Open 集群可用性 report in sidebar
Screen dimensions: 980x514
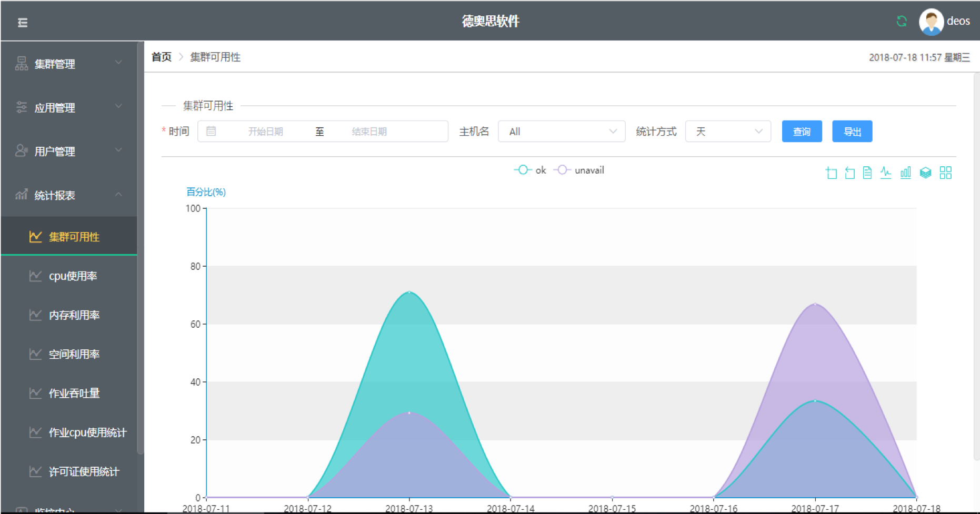(69, 236)
